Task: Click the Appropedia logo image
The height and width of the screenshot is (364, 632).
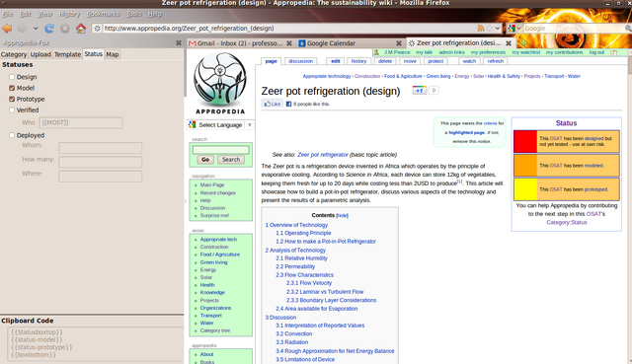Action: click(220, 83)
